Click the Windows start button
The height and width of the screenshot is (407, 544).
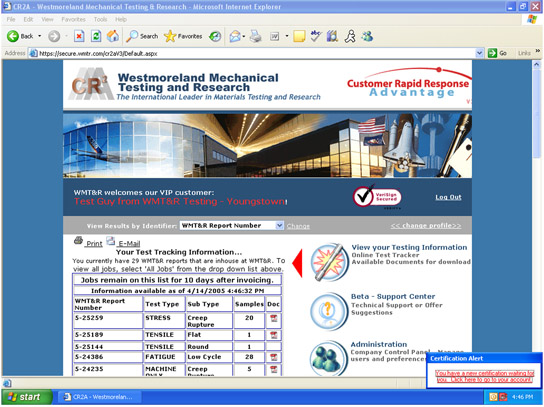click(x=27, y=397)
